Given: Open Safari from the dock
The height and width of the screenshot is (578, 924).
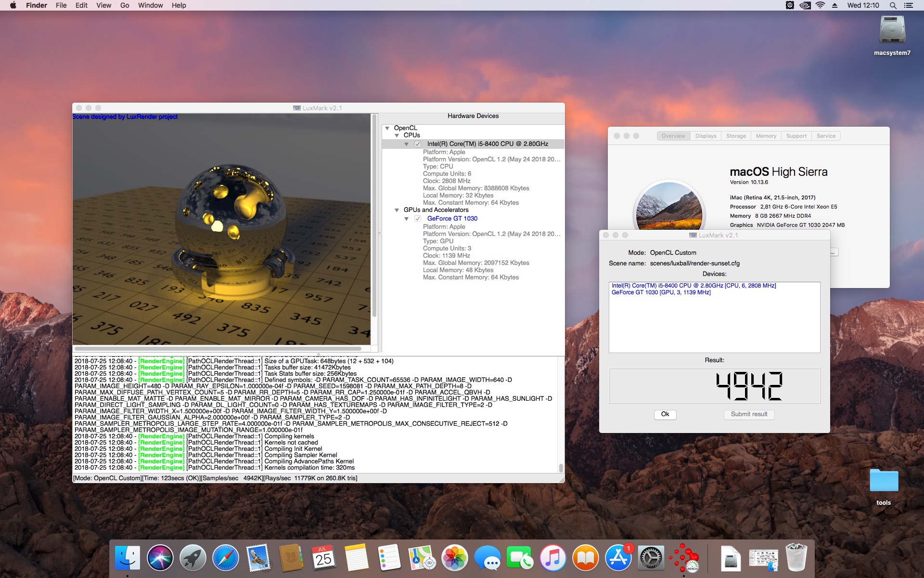Looking at the screenshot, I should coord(225,558).
